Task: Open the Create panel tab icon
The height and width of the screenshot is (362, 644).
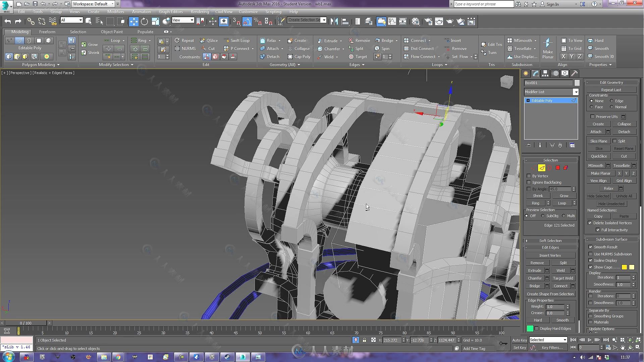Action: pos(526,73)
